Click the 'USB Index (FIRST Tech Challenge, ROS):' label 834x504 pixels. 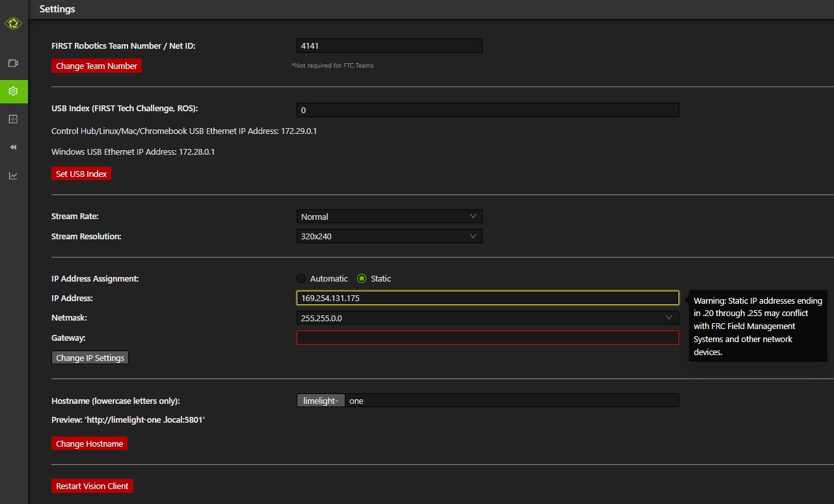(125, 108)
